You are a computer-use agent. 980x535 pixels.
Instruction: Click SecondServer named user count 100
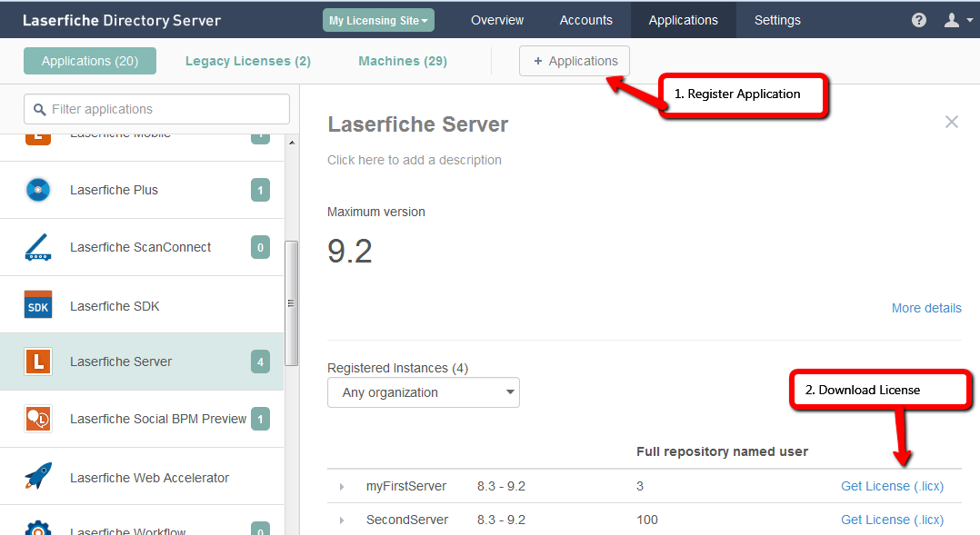click(647, 520)
